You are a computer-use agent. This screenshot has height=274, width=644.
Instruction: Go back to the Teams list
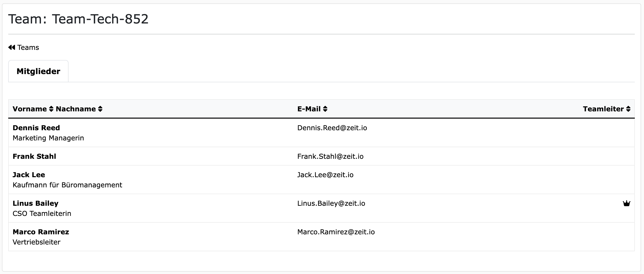pos(28,47)
